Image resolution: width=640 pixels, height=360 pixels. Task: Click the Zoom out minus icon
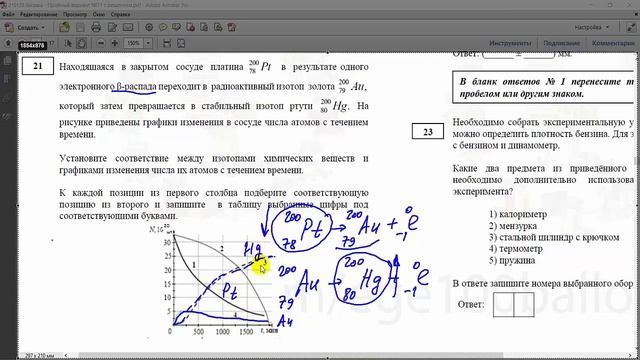point(101,43)
